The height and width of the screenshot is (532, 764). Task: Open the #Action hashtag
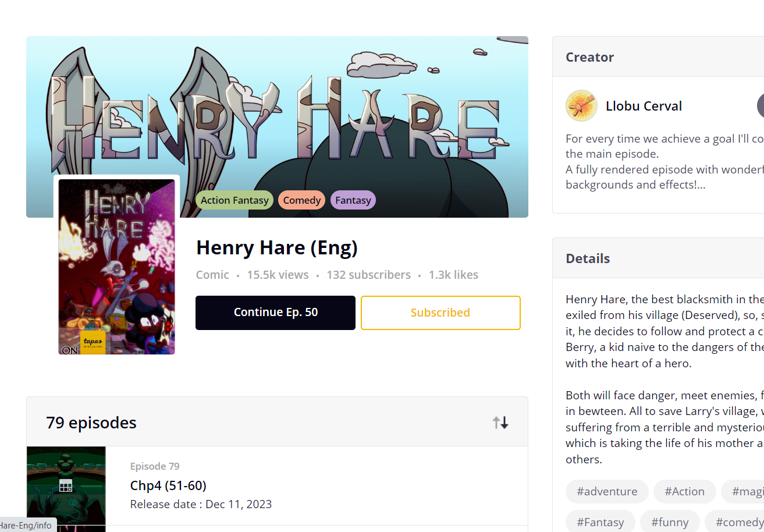[x=684, y=491]
